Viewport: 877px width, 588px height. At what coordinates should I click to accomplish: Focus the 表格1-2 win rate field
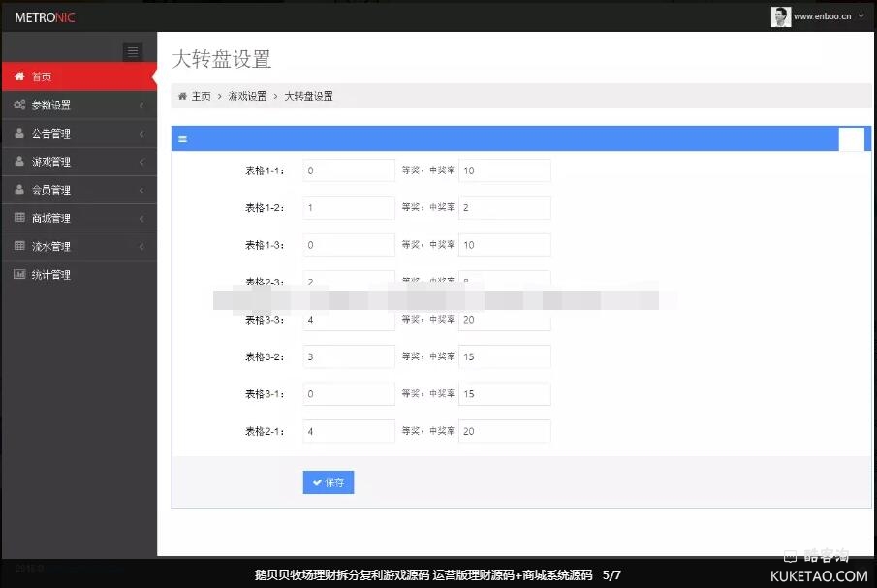coord(505,208)
